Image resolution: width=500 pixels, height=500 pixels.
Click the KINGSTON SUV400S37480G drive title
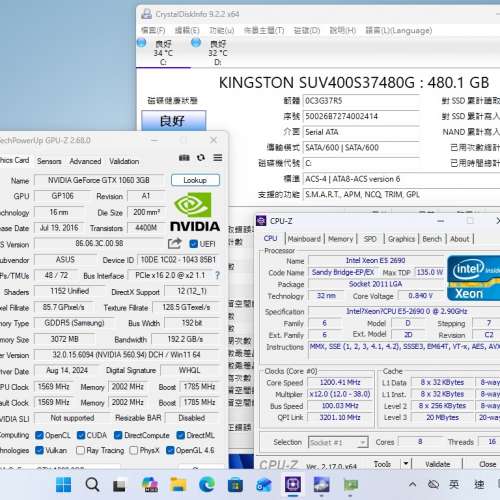354,82
